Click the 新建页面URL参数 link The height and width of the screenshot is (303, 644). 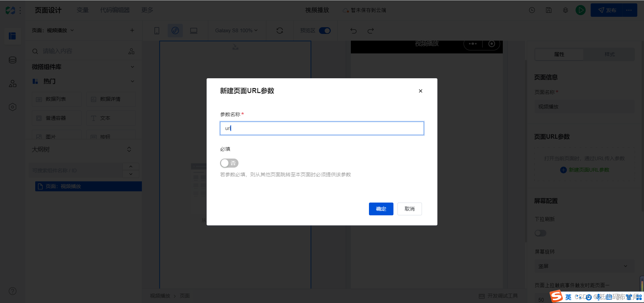click(585, 170)
